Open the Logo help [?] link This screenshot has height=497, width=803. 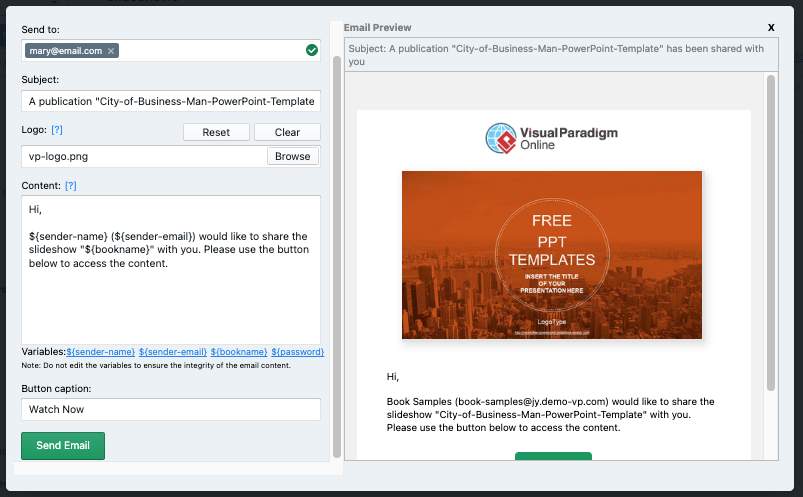[x=57, y=130]
